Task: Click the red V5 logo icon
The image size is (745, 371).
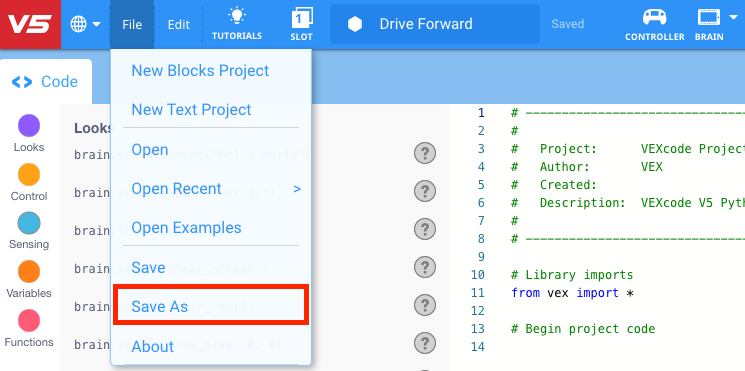Action: [x=30, y=24]
